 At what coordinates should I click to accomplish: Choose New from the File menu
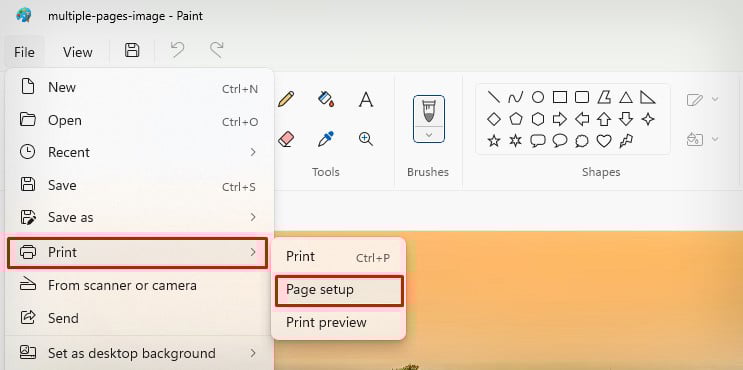point(139,88)
